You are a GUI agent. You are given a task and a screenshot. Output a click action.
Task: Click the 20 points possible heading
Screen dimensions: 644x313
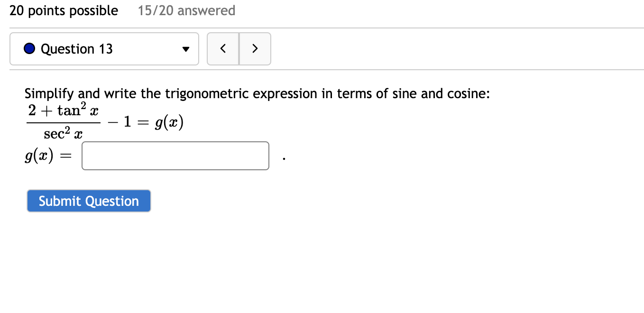64,10
